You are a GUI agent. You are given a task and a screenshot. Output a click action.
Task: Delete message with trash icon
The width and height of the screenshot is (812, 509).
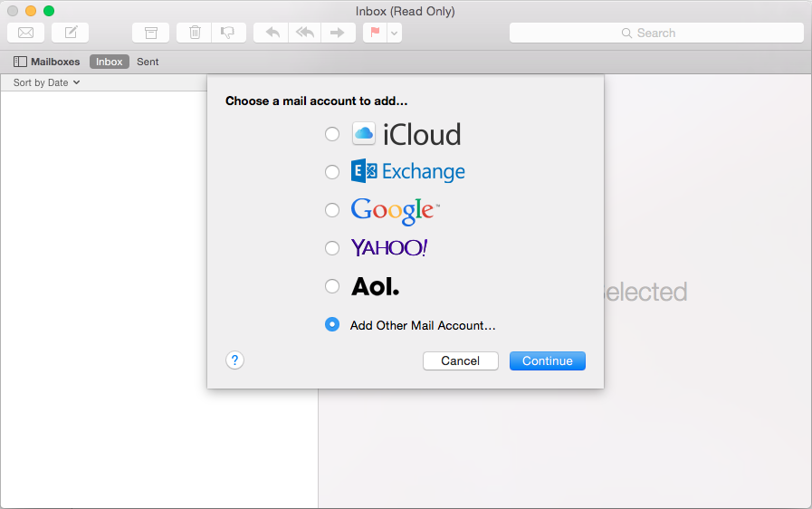(x=195, y=33)
